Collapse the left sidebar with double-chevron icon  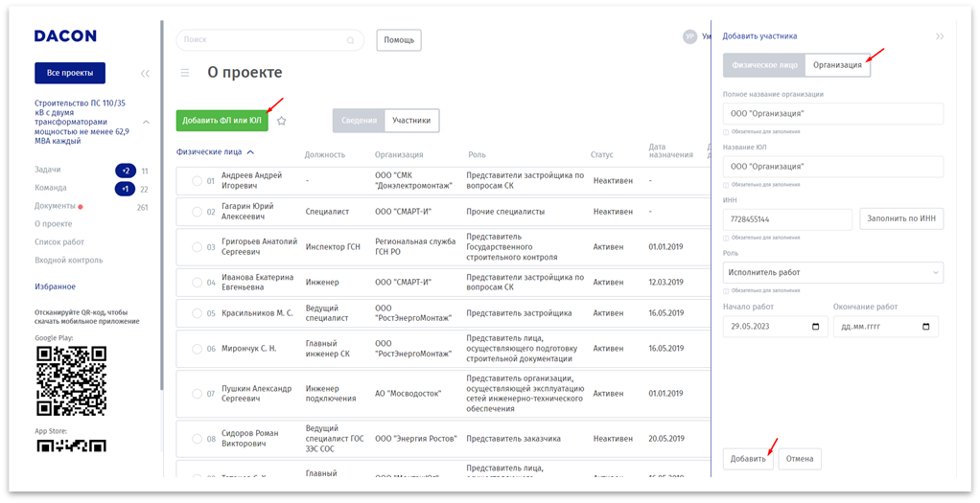coord(145,74)
